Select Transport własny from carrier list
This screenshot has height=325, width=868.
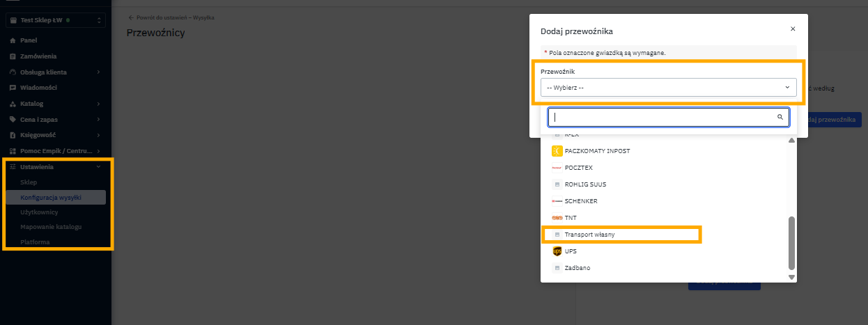(x=589, y=235)
